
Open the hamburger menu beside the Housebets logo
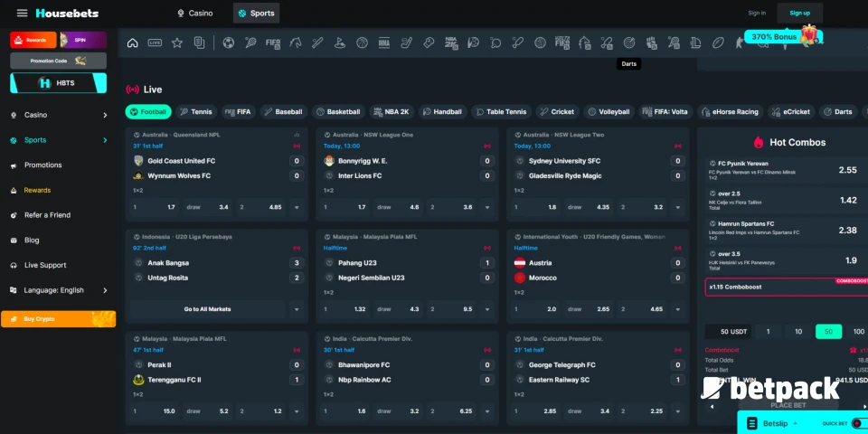22,13
